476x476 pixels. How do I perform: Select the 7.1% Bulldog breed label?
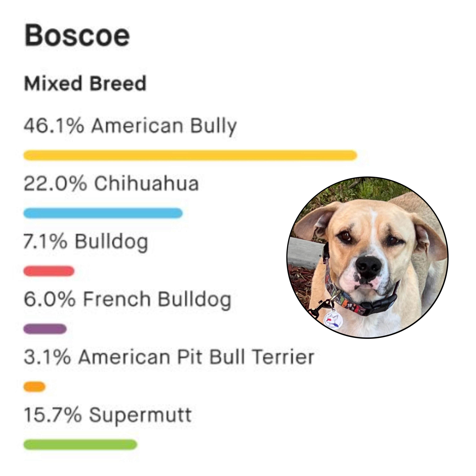86,241
